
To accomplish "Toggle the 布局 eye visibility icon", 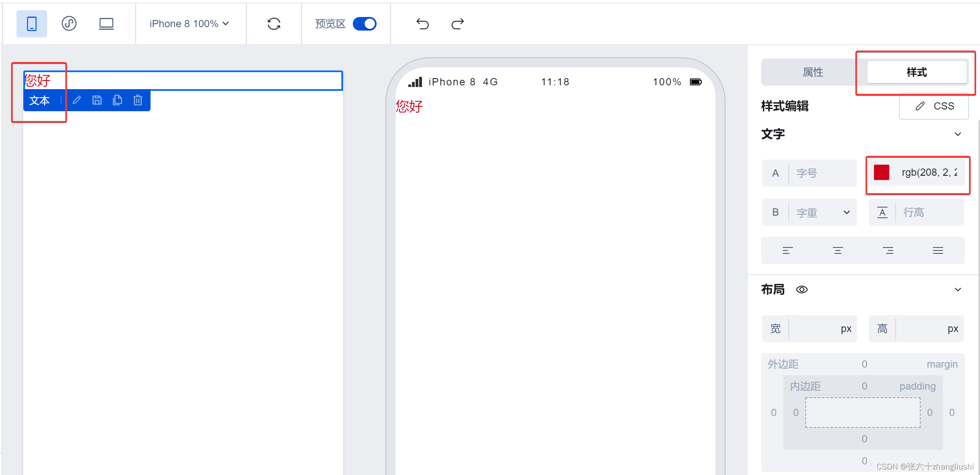I will (801, 289).
